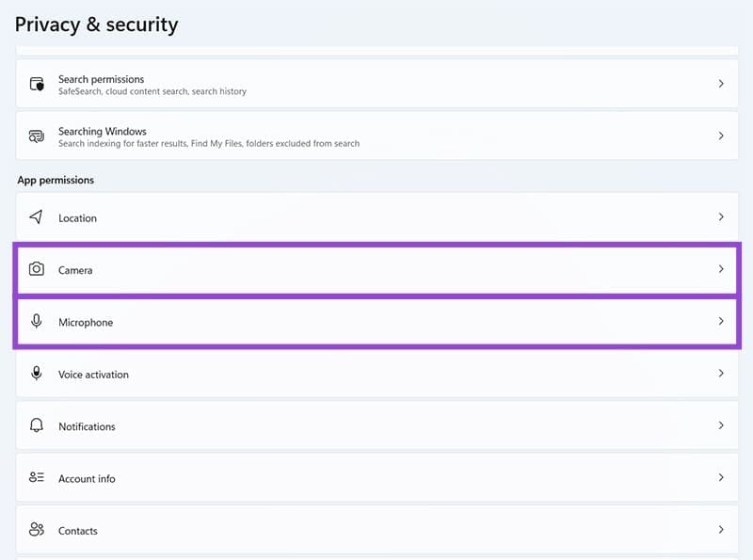Open the Contacts permission label

78,531
